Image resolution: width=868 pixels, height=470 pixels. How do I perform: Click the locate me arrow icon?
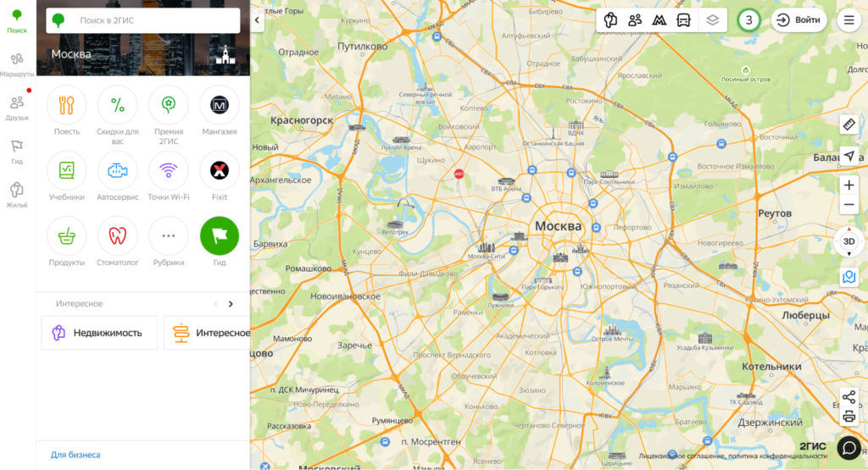pos(849,156)
